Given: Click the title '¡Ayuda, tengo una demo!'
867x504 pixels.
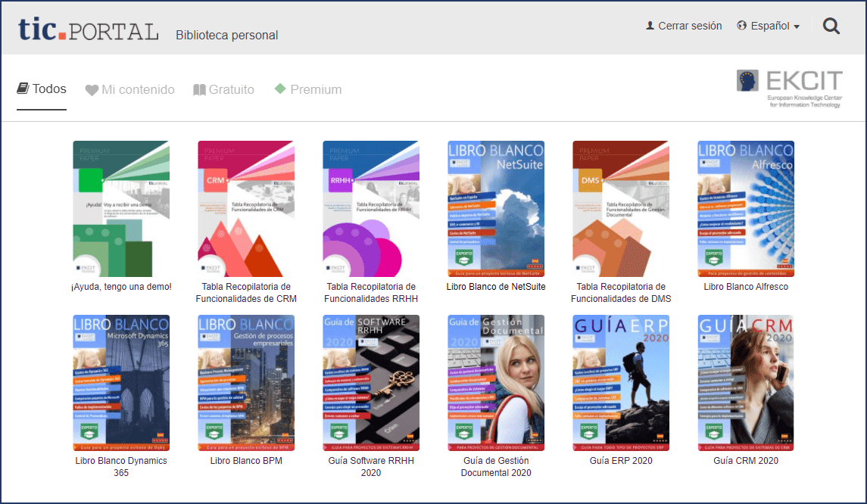Looking at the screenshot, I should (x=121, y=287).
